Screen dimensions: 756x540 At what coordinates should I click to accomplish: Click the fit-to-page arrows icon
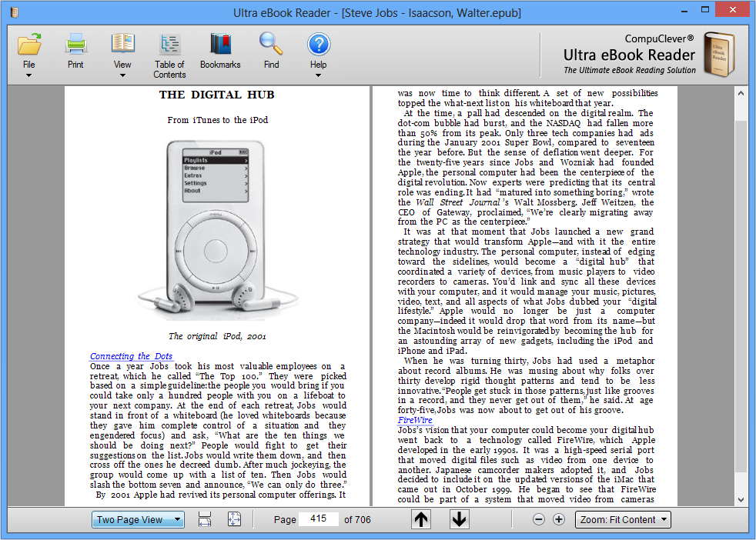pos(234,519)
